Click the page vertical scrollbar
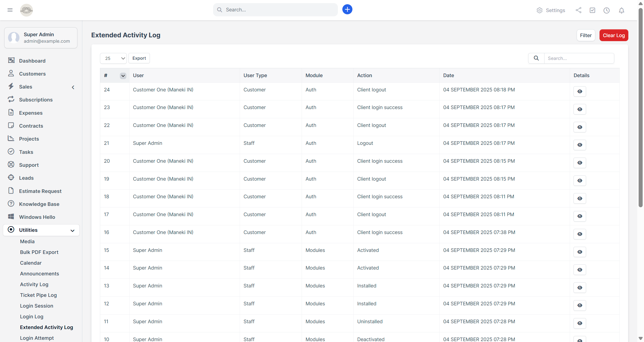This screenshot has width=644, height=342. (x=640, y=108)
